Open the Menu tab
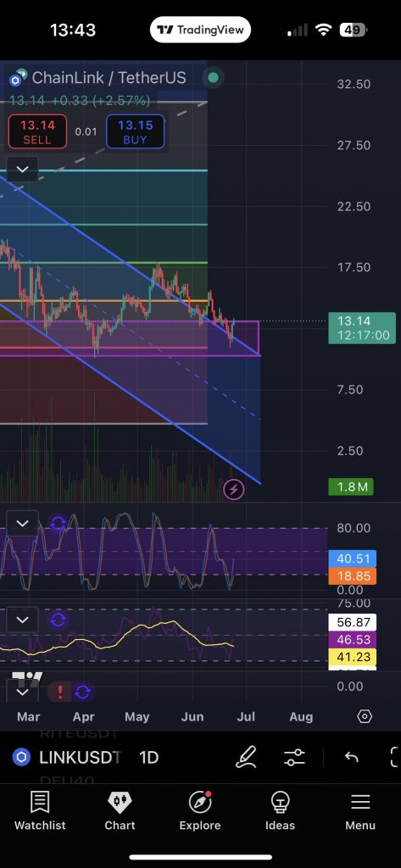Screen dimensions: 401x868 (x=360, y=811)
